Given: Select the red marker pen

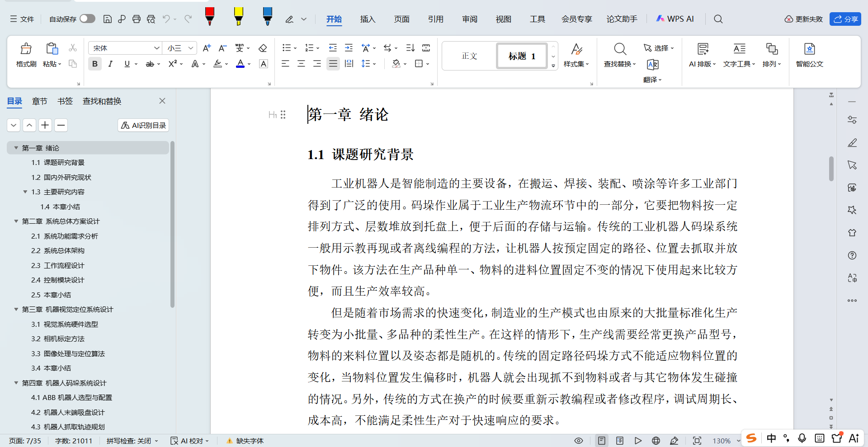Looking at the screenshot, I should (x=209, y=16).
